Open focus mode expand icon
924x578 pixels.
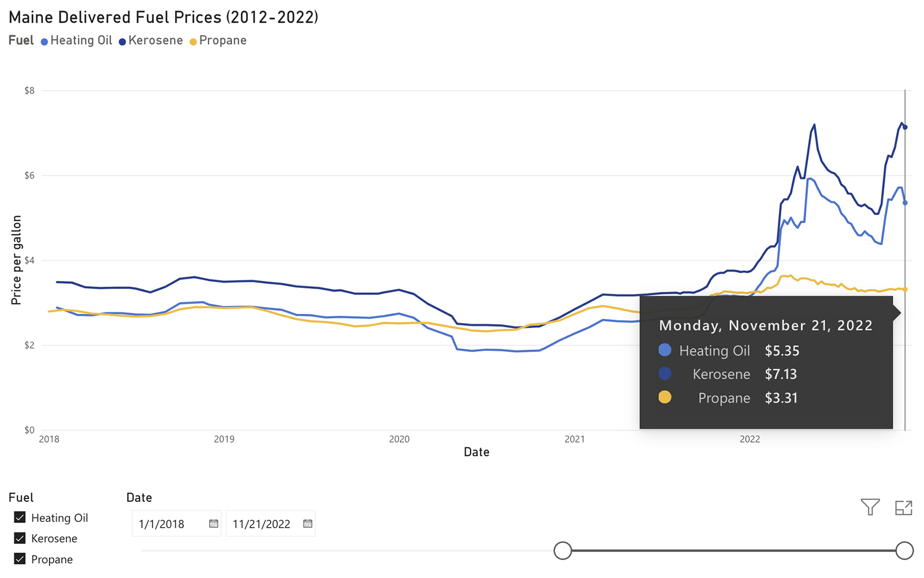(903, 507)
